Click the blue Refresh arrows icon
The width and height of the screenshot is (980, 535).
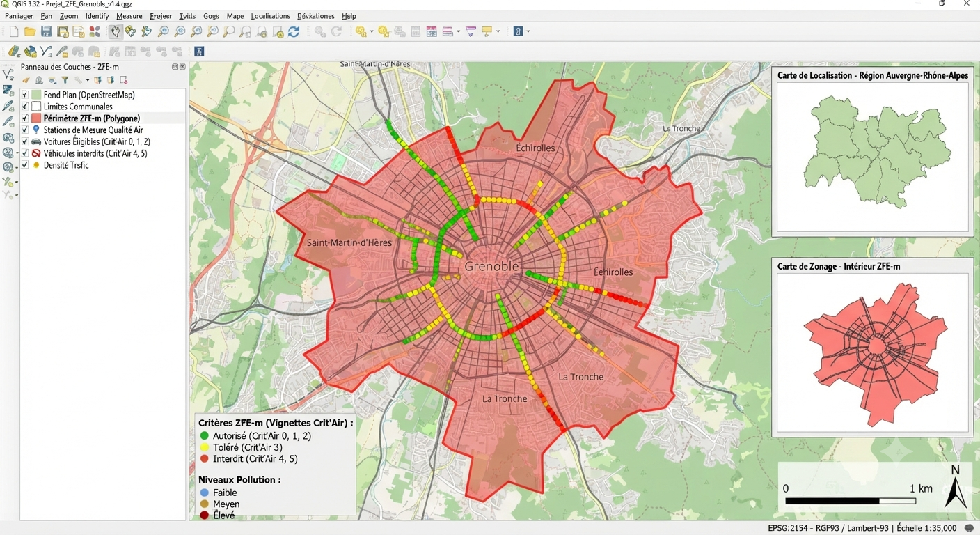coord(294,31)
